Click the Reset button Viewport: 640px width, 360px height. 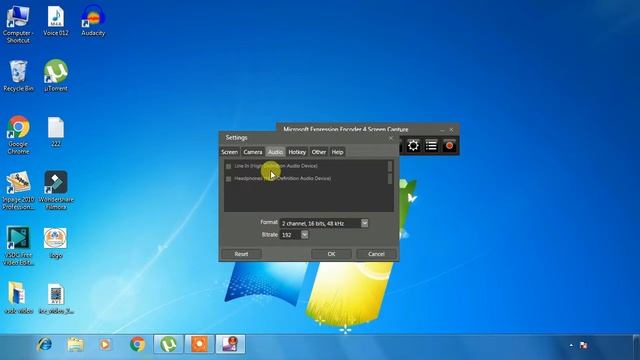241,254
